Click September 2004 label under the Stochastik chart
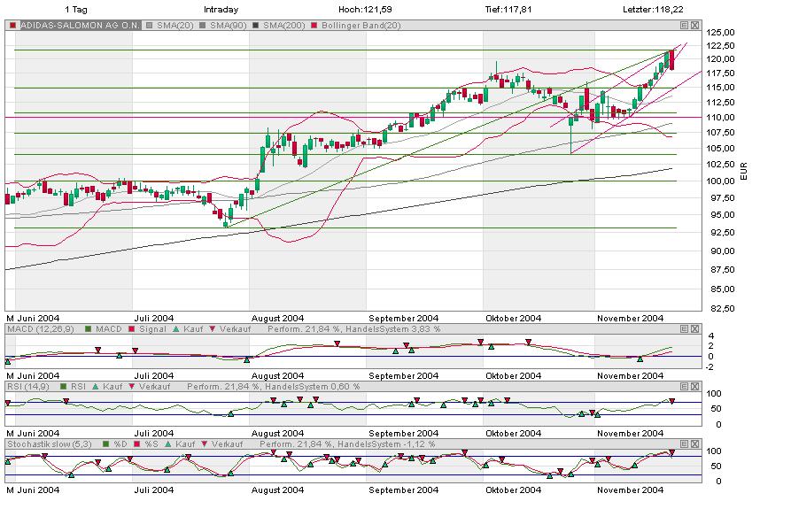This screenshot has width=791, height=532. 404,490
